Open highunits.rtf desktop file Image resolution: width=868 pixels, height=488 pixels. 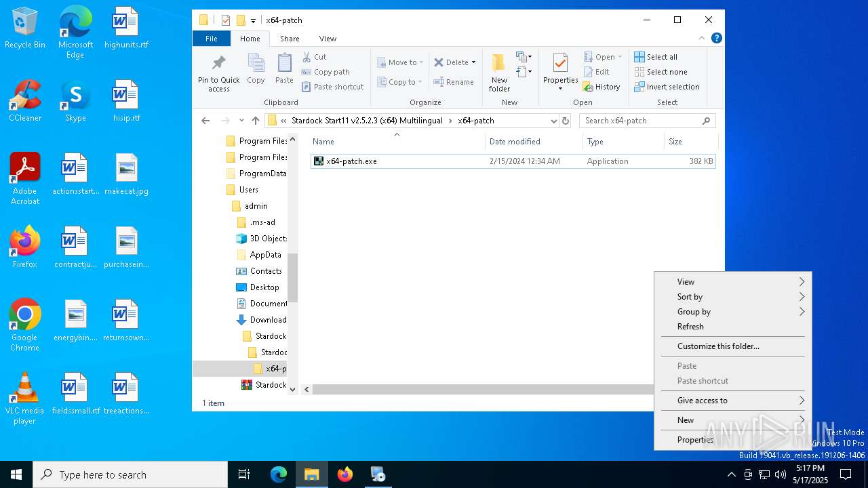pos(126,28)
